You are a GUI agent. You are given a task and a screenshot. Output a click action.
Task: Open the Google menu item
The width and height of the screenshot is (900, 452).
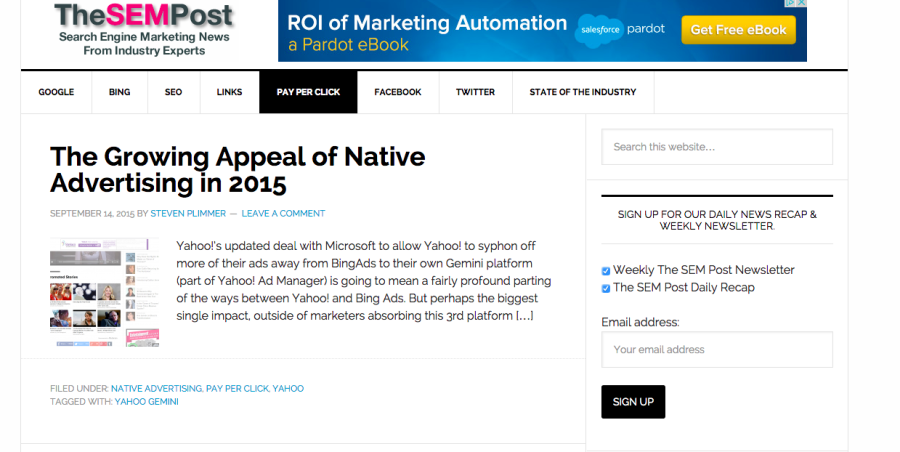(x=56, y=92)
